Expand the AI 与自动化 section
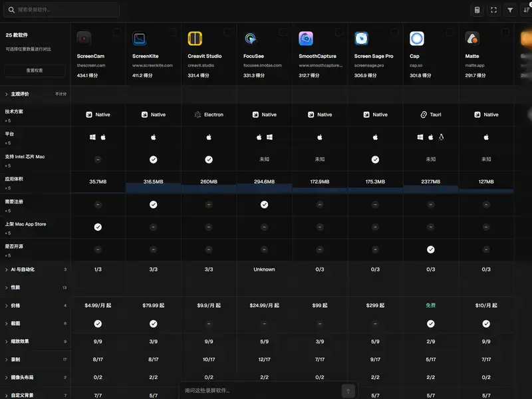Screen dimensions: 532x399 point(35,269)
